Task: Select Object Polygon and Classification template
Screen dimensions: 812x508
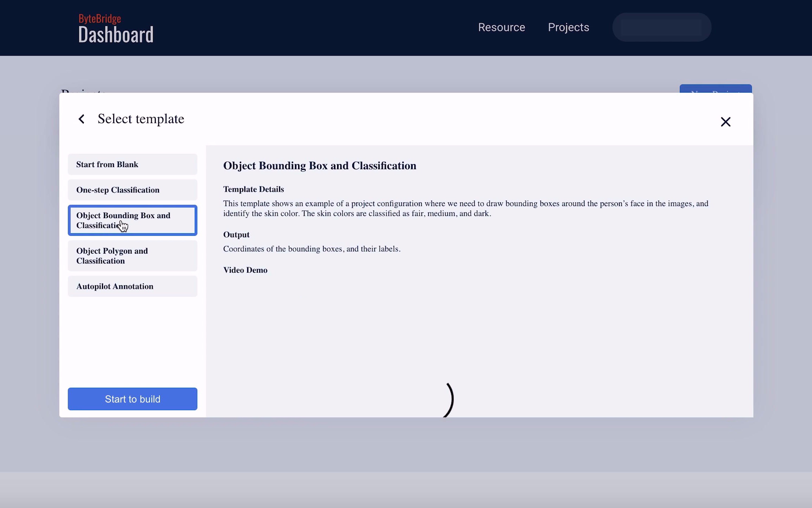Action: [x=133, y=256]
